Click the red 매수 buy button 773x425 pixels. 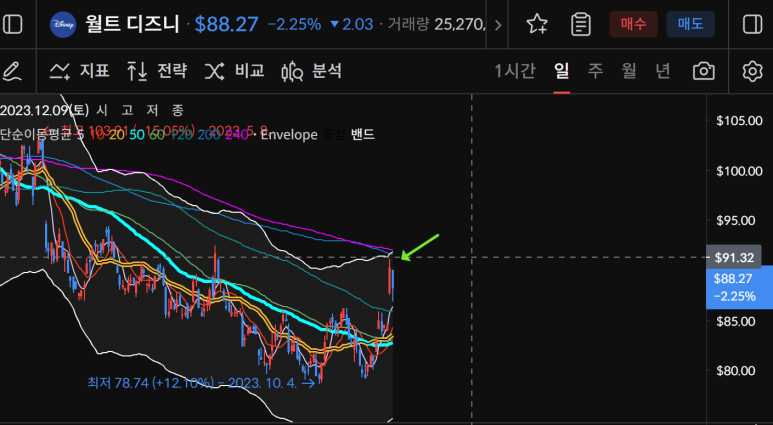(x=633, y=24)
